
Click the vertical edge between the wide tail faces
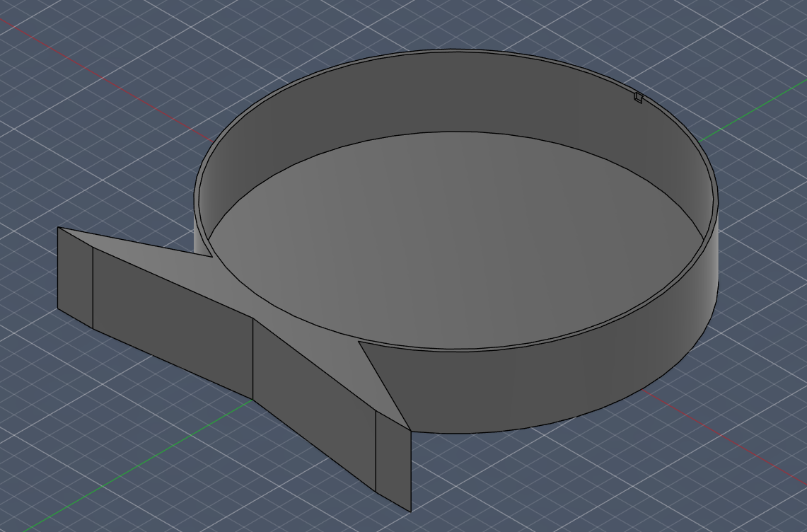coord(253,359)
